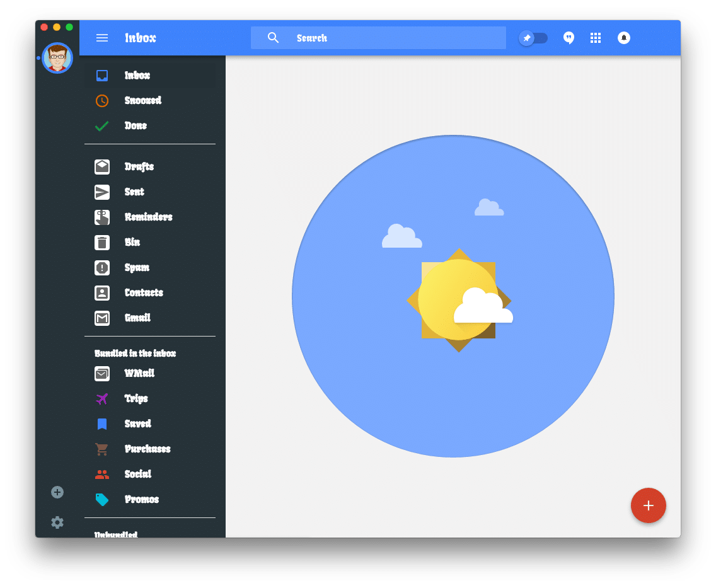This screenshot has width=716, height=588.
Task: Go to the Done label
Action: [136, 125]
